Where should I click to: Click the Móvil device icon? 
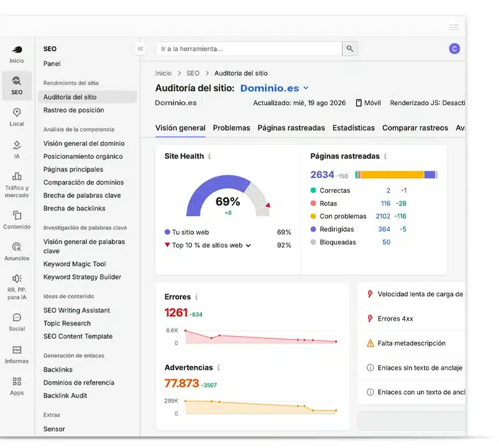click(x=358, y=103)
